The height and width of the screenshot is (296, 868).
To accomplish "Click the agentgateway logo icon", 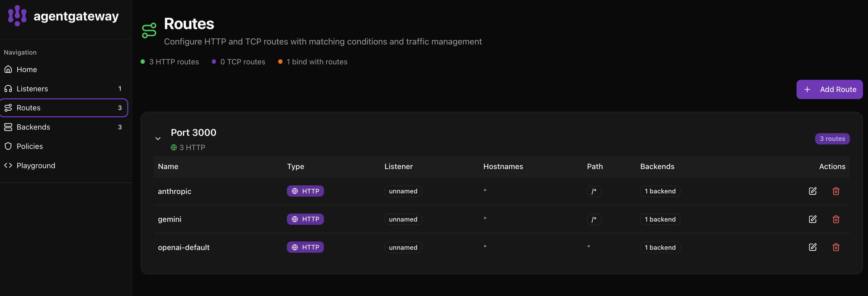I will (x=17, y=15).
